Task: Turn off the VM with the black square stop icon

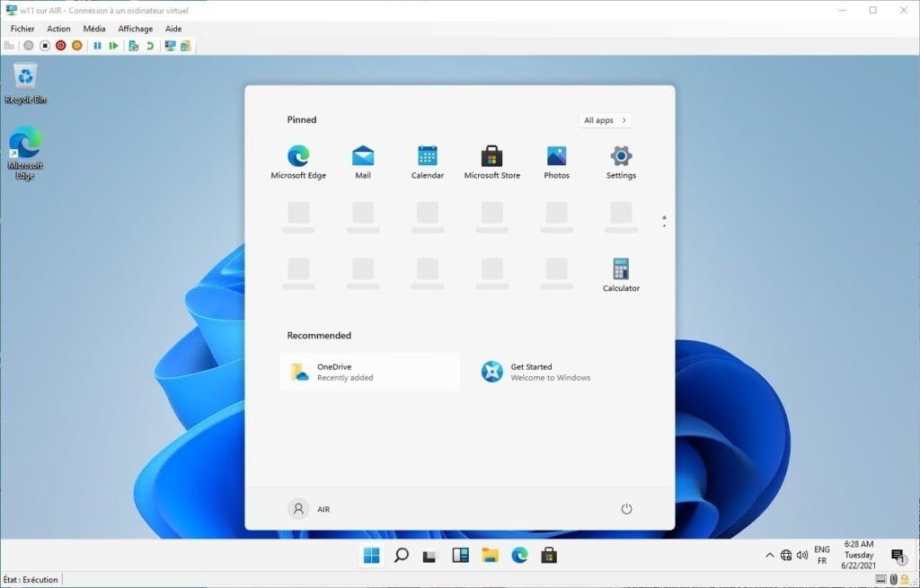Action: click(45, 46)
